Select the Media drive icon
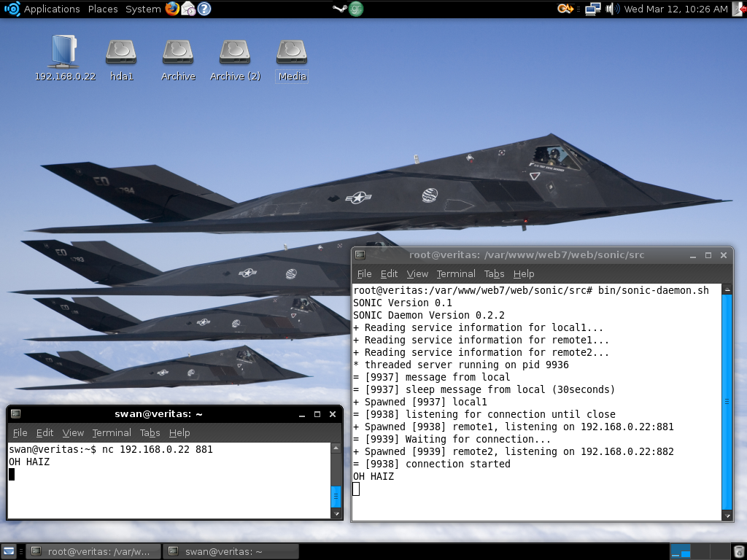The height and width of the screenshot is (560, 747). click(x=292, y=60)
